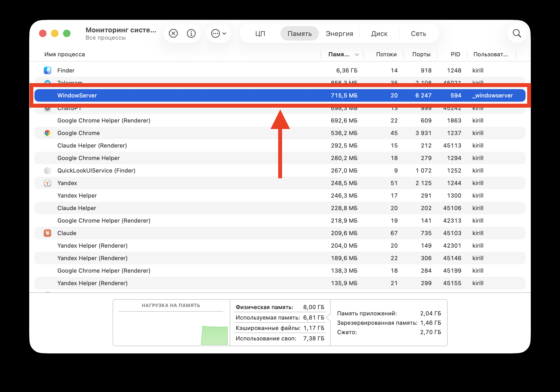Click the Claude app icon

click(x=47, y=233)
